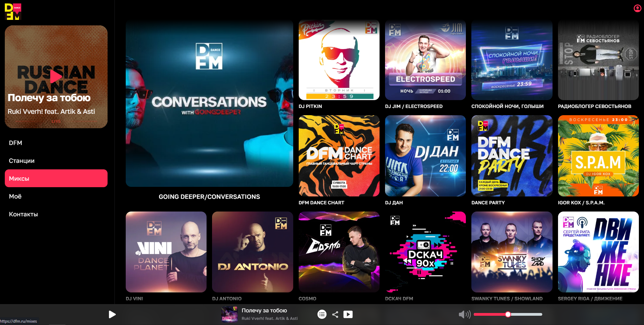Click the DJ ANTONIO label

tap(227, 299)
